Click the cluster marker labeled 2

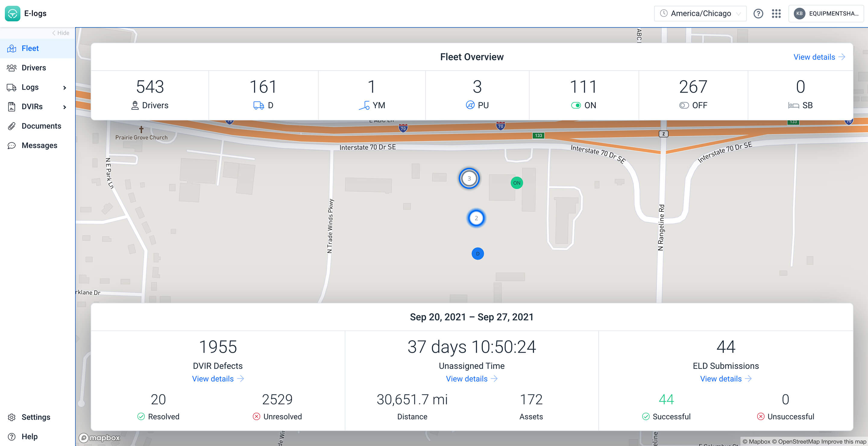click(476, 218)
